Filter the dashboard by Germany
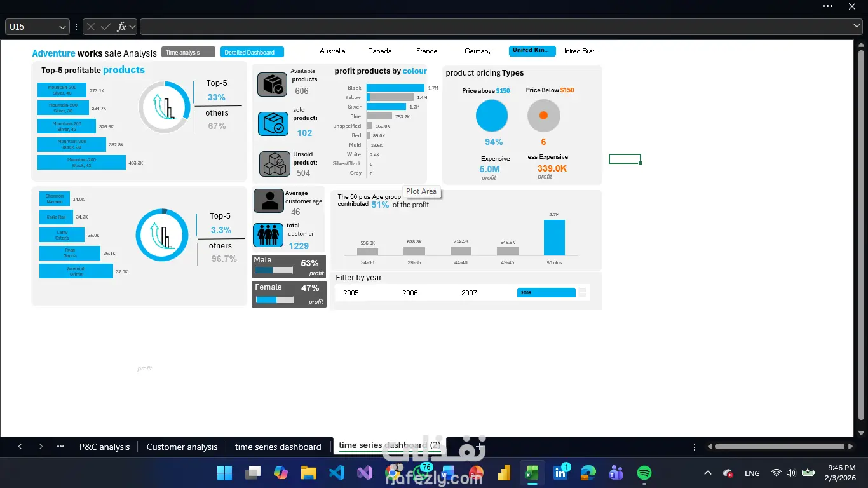Image resolution: width=868 pixels, height=488 pixels. point(478,51)
